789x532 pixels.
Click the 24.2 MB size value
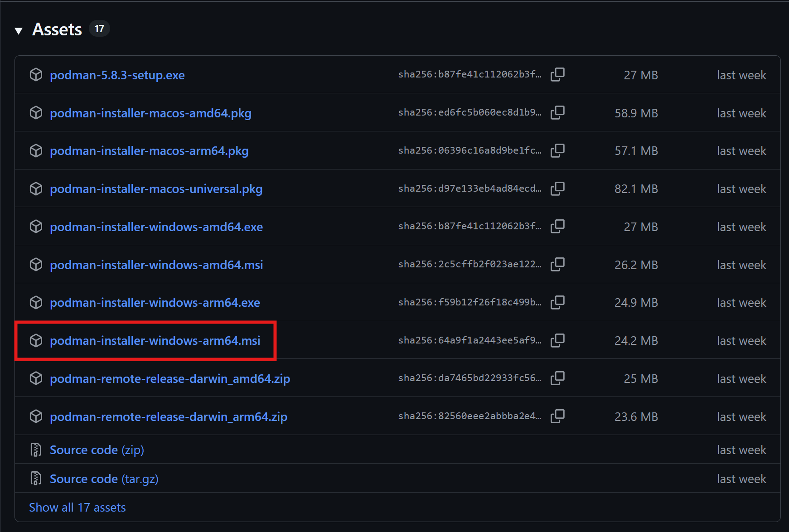pos(636,341)
